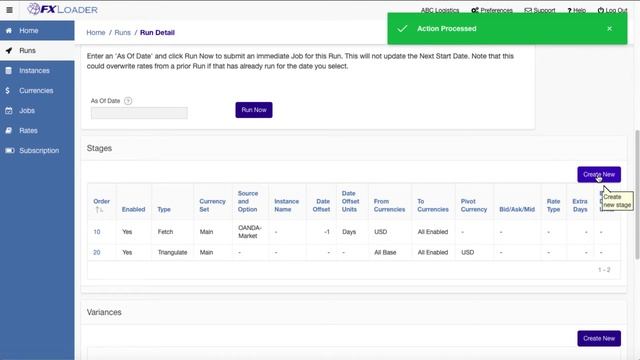Click the Days offset units cell
The image size is (640, 360).
pos(349,232)
